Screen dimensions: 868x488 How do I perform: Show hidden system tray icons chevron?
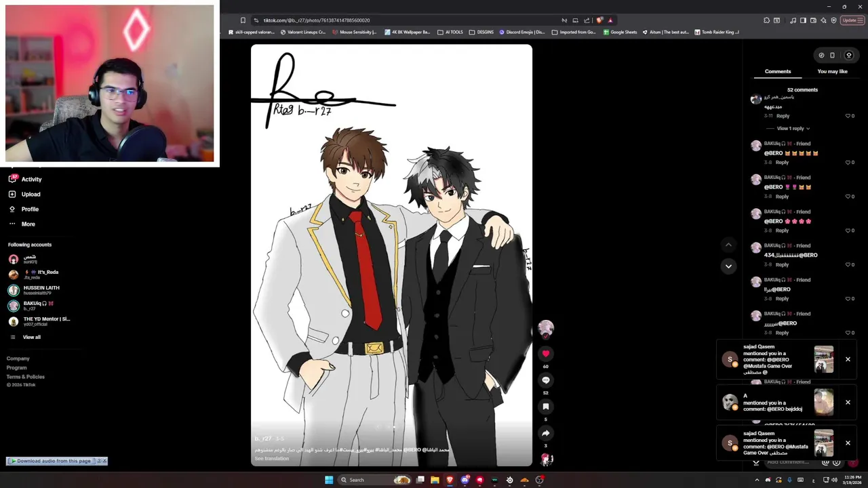coord(756,481)
